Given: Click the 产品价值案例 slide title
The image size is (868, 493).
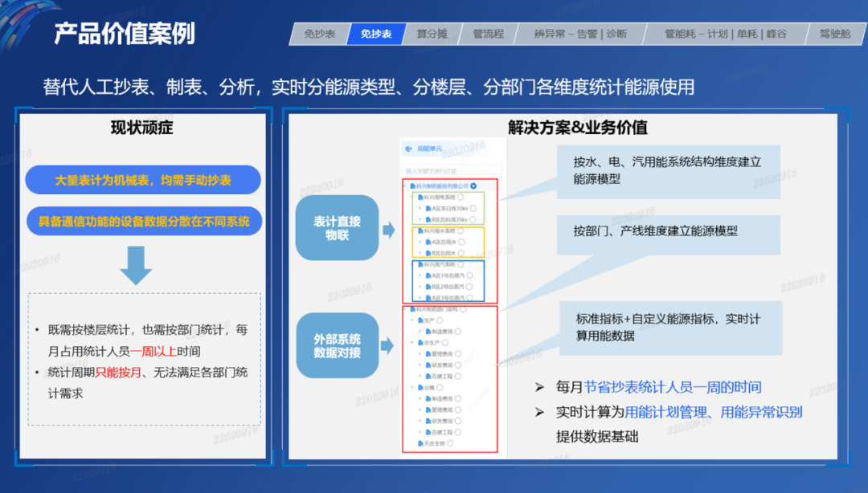Looking at the screenshot, I should [125, 33].
